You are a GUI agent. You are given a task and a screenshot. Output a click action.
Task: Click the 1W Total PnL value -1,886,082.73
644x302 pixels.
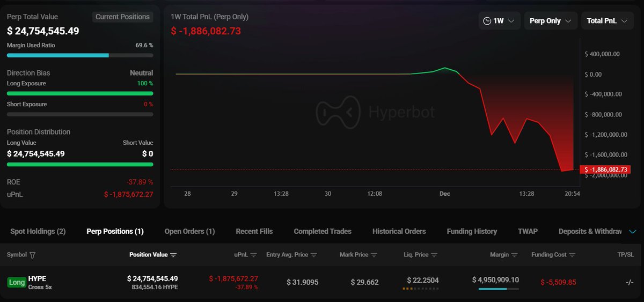click(206, 31)
